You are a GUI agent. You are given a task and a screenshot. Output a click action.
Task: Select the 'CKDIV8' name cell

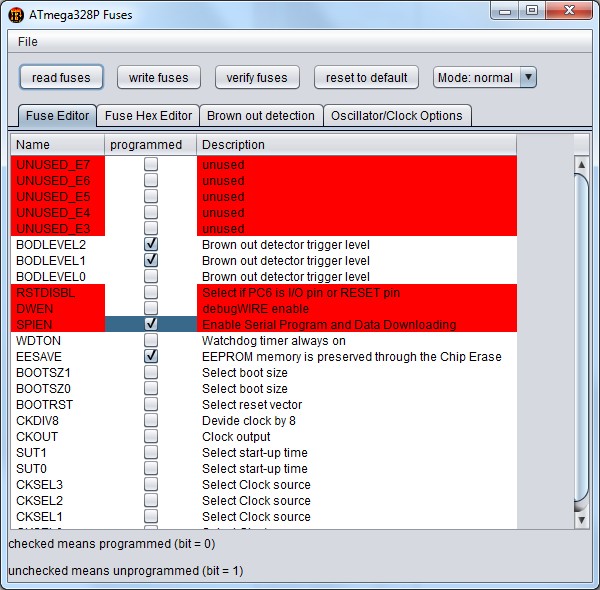(57, 420)
